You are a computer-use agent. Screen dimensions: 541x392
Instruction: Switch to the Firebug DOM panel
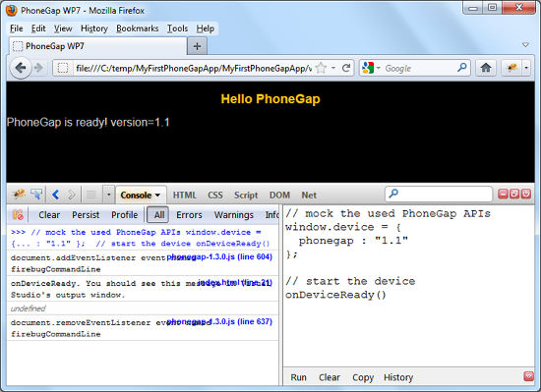click(x=279, y=195)
